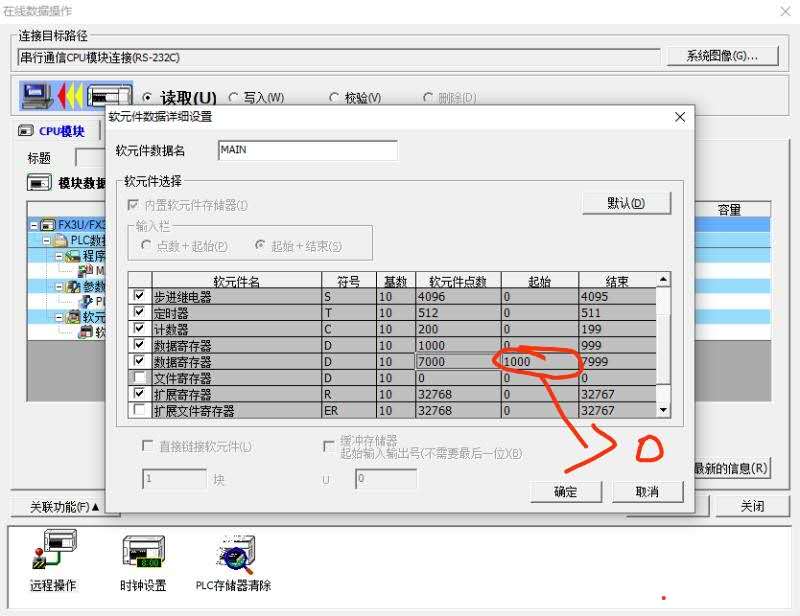
Task: Click the 确定 button
Action: [x=565, y=491]
